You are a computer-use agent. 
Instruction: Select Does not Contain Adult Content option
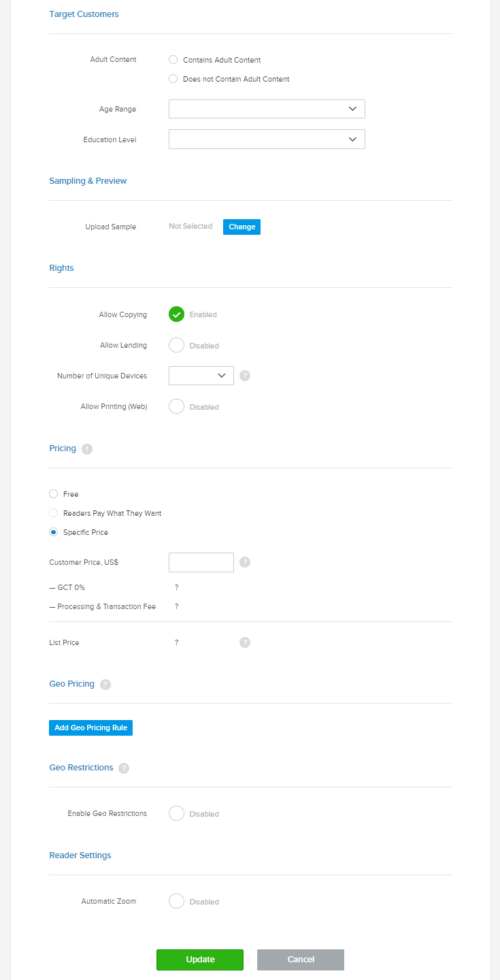[x=173, y=79]
